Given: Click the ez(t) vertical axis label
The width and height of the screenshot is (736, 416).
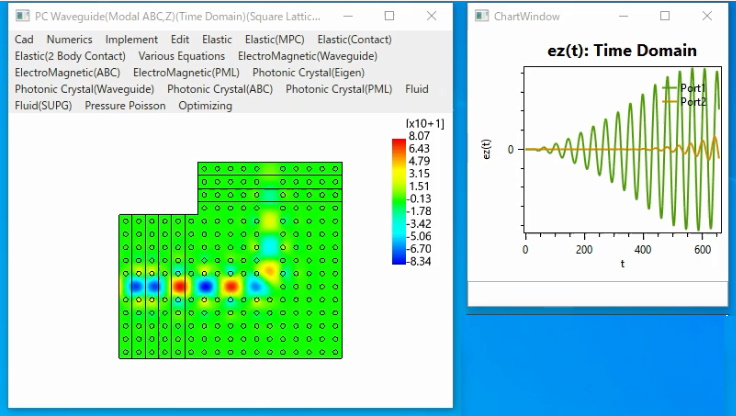Looking at the screenshot, I should coord(487,149).
